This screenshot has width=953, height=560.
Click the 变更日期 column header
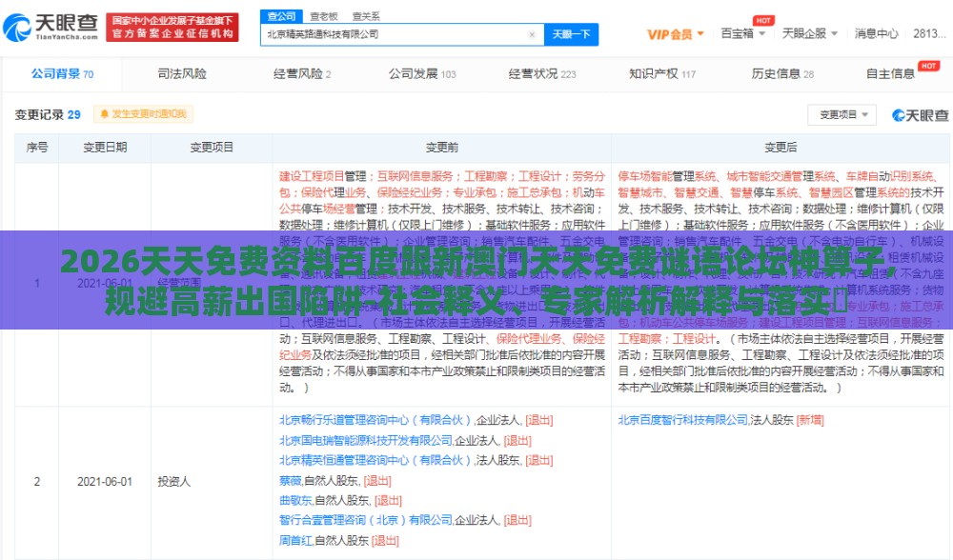point(105,148)
